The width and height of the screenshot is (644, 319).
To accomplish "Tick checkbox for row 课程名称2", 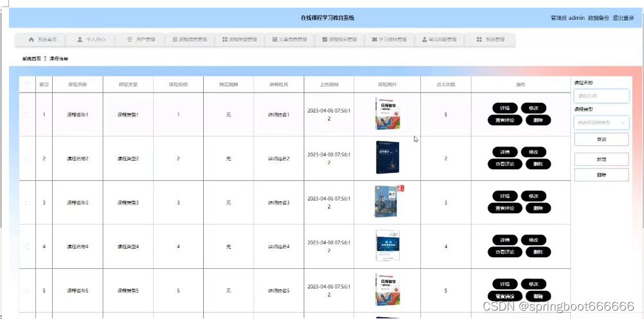I will point(28,158).
